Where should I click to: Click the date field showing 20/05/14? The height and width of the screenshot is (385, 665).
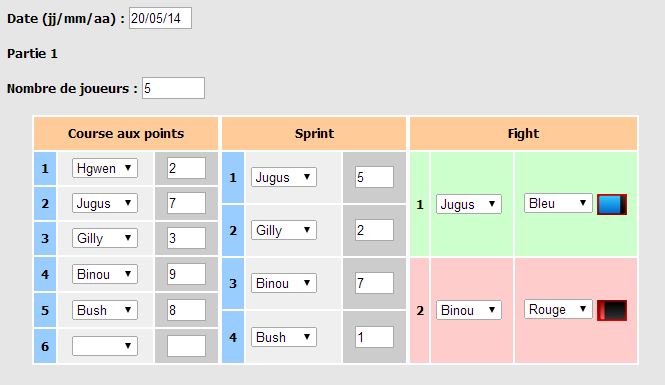[160, 18]
